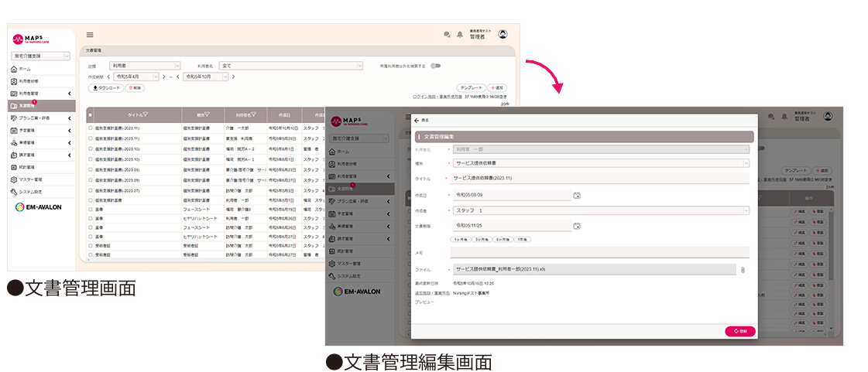The height and width of the screenshot is (372, 868).
Task: Click the paperclip attach icon beside ファイル
Action: pyautogui.click(x=743, y=270)
